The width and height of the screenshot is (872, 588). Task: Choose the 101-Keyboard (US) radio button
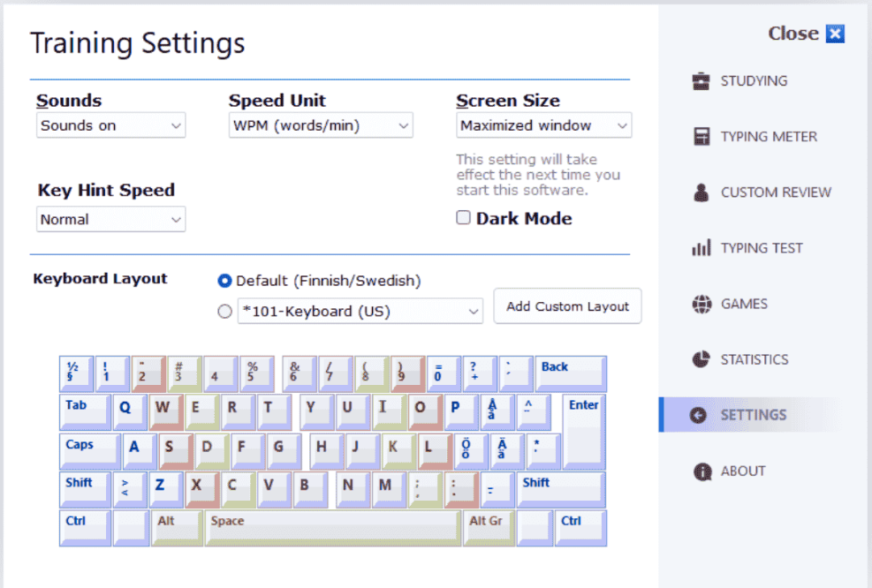225,311
